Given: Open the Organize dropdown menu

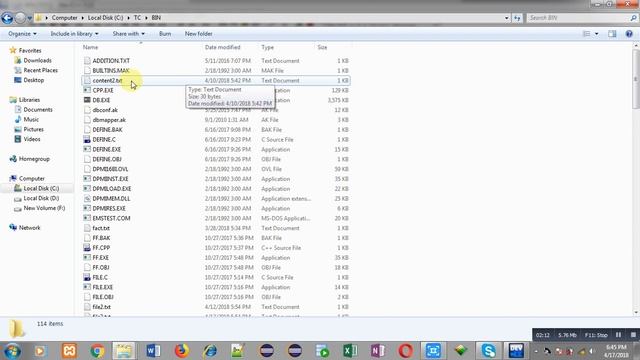Looking at the screenshot, I should [22, 34].
